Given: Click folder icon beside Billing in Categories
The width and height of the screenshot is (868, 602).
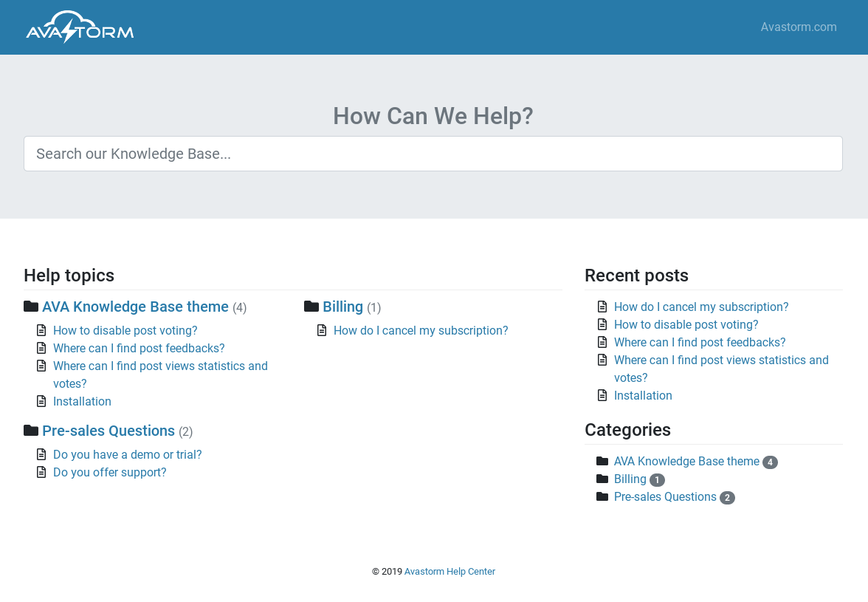Looking at the screenshot, I should (x=602, y=479).
